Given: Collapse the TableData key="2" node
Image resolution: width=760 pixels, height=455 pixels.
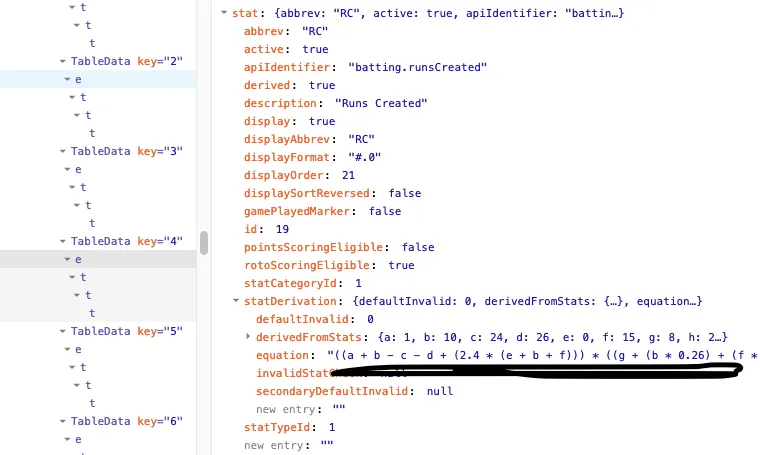Looking at the screenshot, I should [x=61, y=62].
